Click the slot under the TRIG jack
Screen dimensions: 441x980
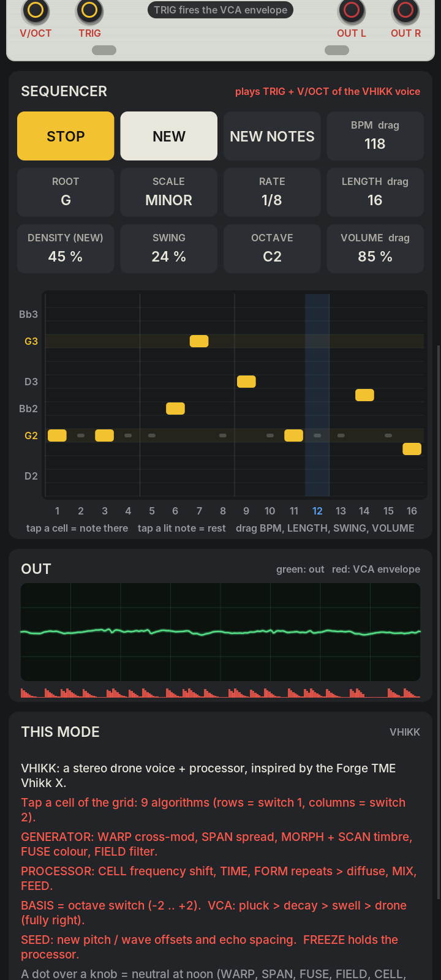click(x=104, y=50)
